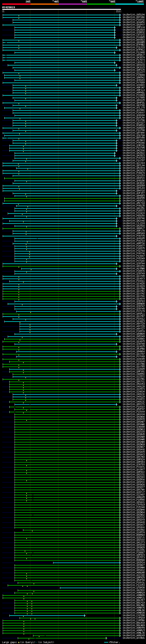This screenshot has width=146, height=644.
Task: Select hit label UniRef100_Q96542
Action: [134, 77]
